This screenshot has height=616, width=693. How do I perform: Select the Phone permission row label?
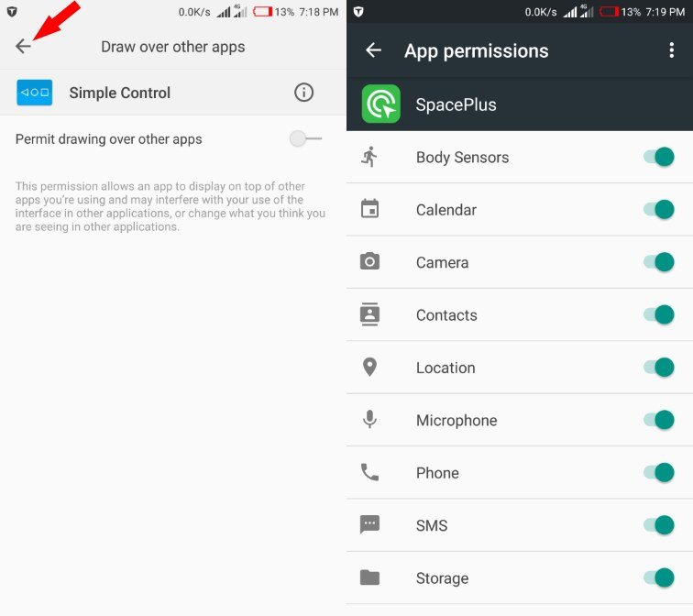437,473
